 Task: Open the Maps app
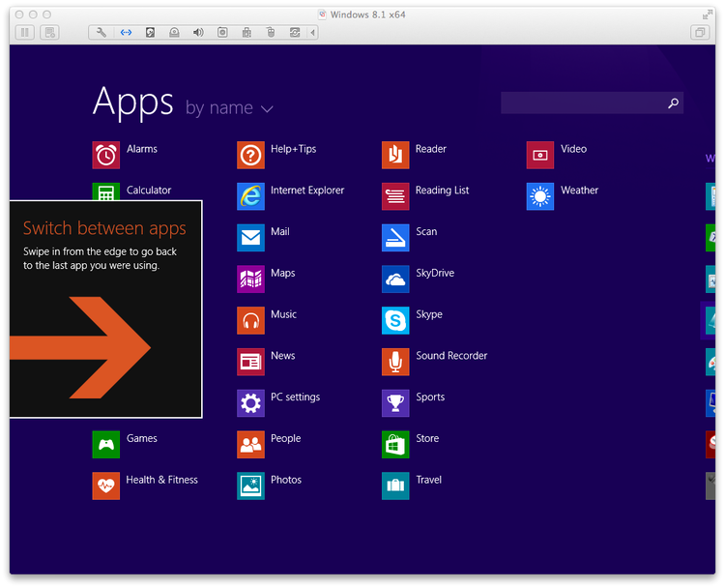[x=250, y=279]
